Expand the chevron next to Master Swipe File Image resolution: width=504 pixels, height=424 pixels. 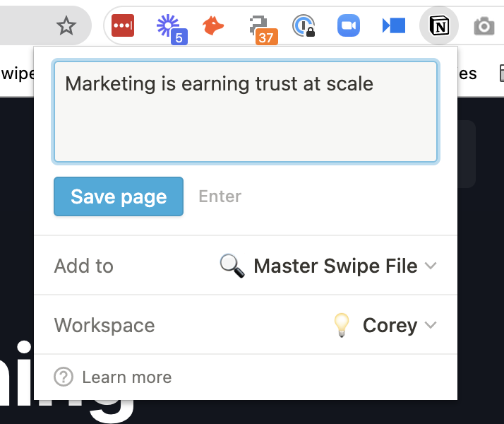click(431, 266)
